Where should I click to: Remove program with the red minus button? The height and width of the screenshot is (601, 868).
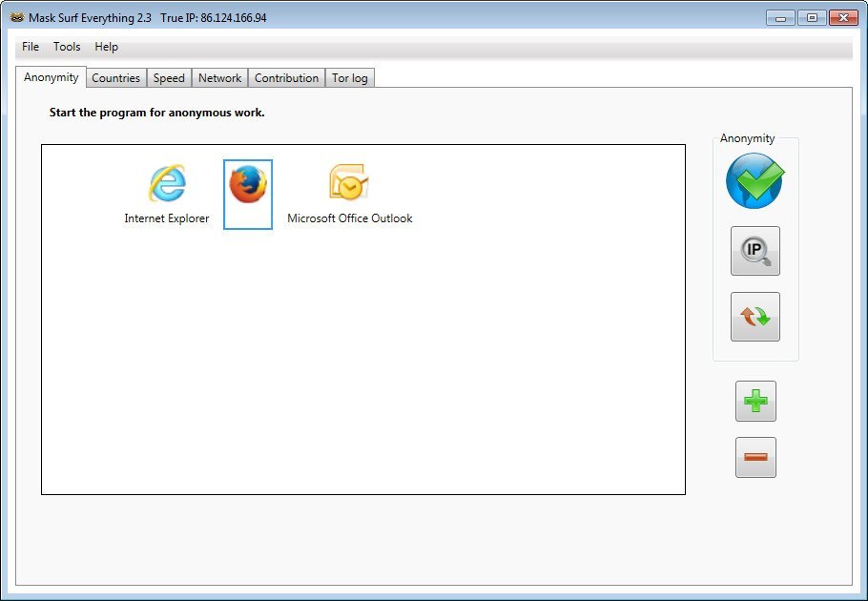(755, 457)
